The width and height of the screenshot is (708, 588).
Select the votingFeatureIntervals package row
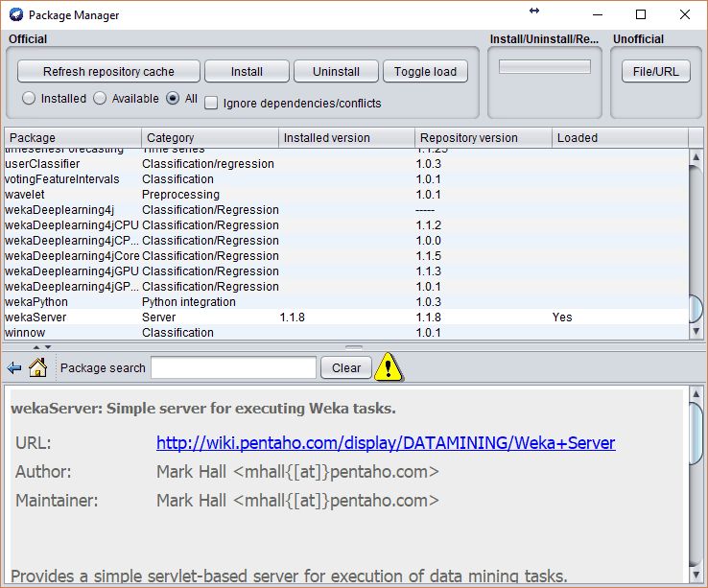coord(346,178)
